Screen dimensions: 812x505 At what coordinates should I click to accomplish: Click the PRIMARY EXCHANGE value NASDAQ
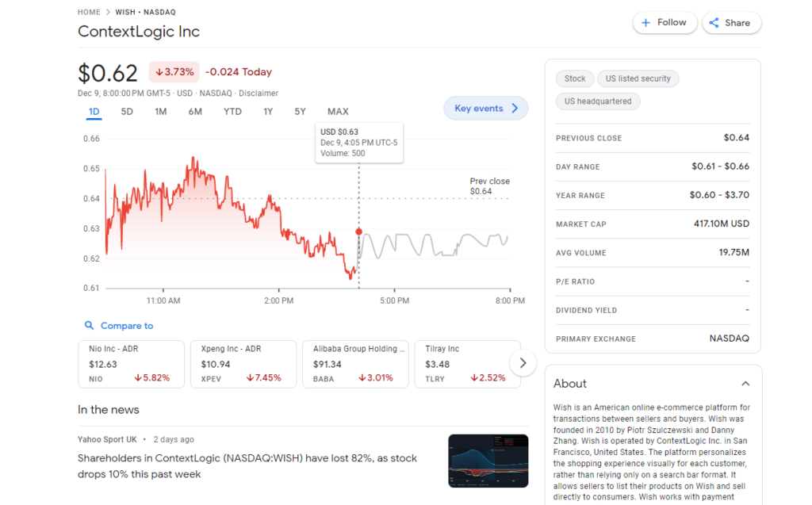[x=730, y=339]
